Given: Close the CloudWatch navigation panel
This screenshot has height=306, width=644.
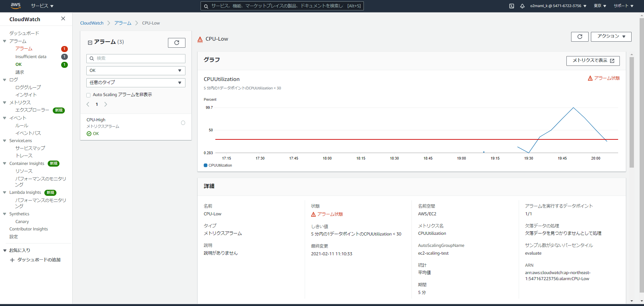Looking at the screenshot, I should pyautogui.click(x=63, y=19).
